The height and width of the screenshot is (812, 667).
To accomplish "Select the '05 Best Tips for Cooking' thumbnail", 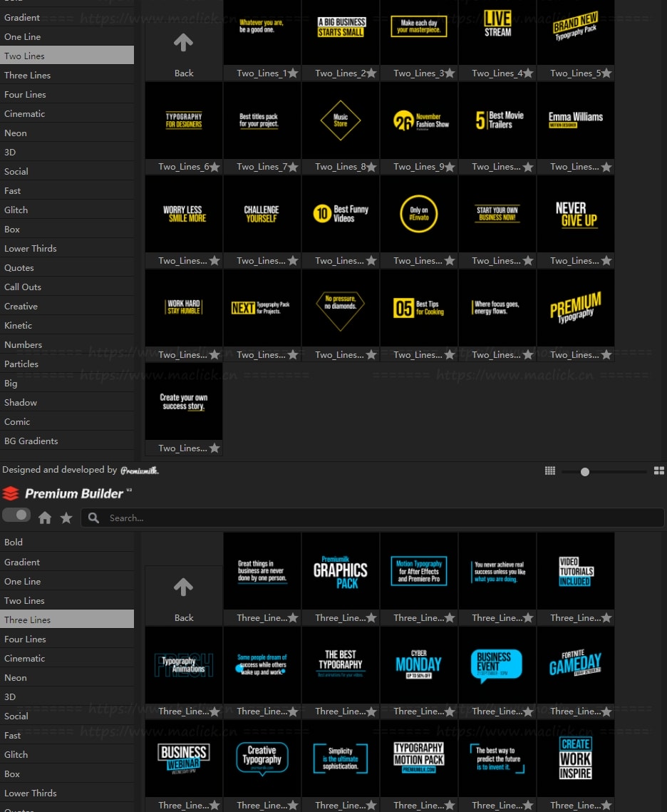I will click(419, 307).
